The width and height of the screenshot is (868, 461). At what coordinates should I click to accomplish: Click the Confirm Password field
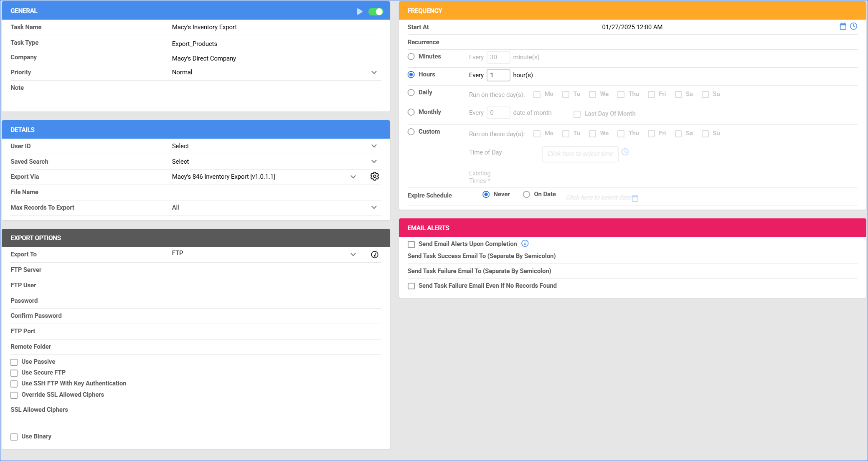pos(277,316)
